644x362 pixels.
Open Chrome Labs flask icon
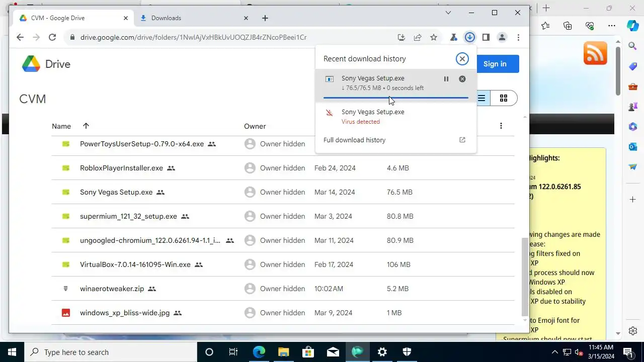coord(453,37)
